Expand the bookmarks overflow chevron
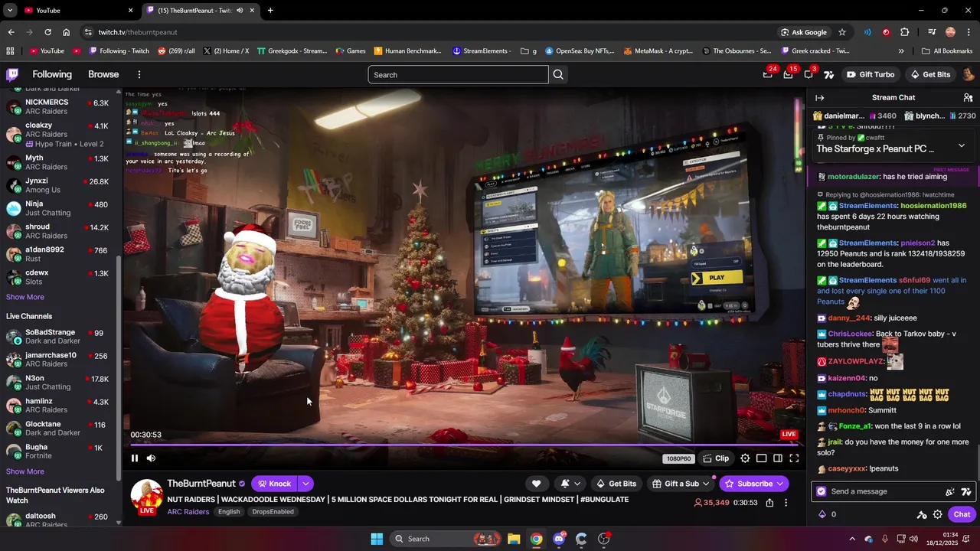The image size is (980, 551). click(x=901, y=51)
